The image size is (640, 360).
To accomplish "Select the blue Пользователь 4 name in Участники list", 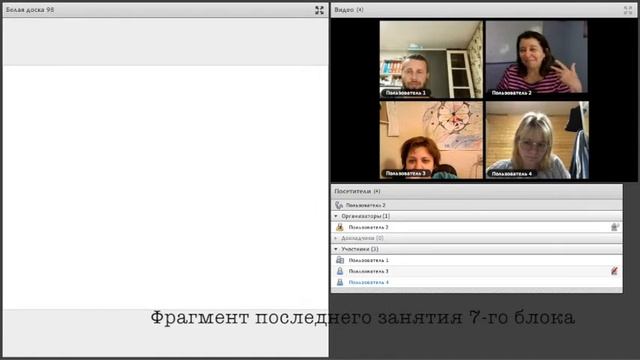I will pos(369,282).
